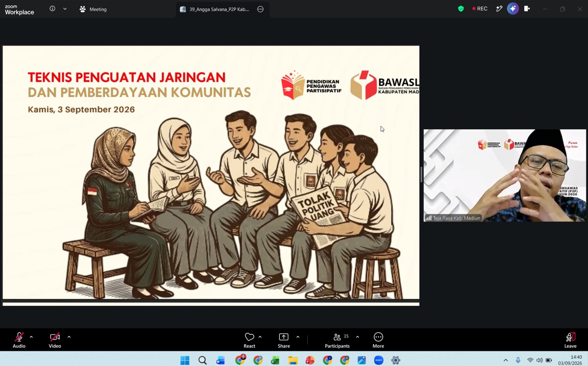Open Wi-Fi network settings in the tray

(530, 360)
